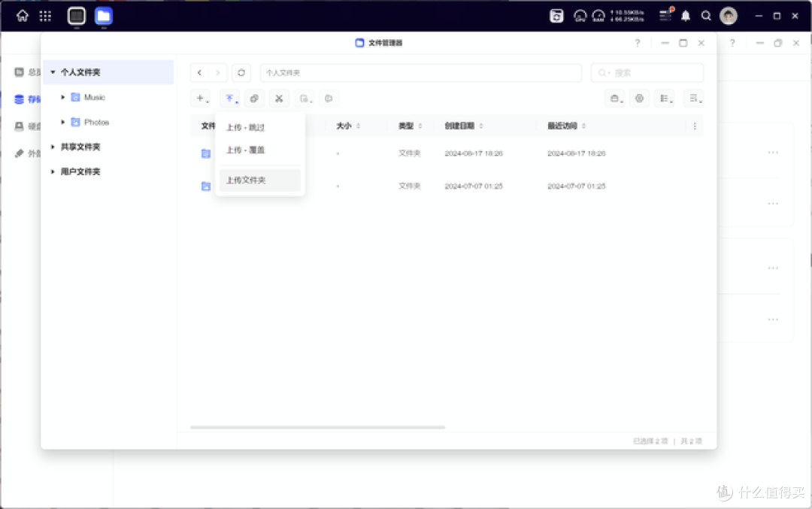Open the New (+) dropdown button

(x=202, y=98)
